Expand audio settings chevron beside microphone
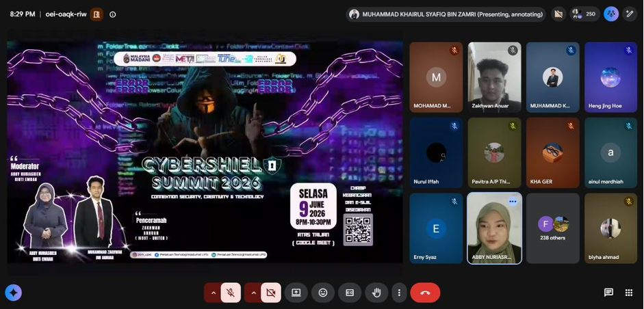Screen dimensions: 644x309 (213, 293)
